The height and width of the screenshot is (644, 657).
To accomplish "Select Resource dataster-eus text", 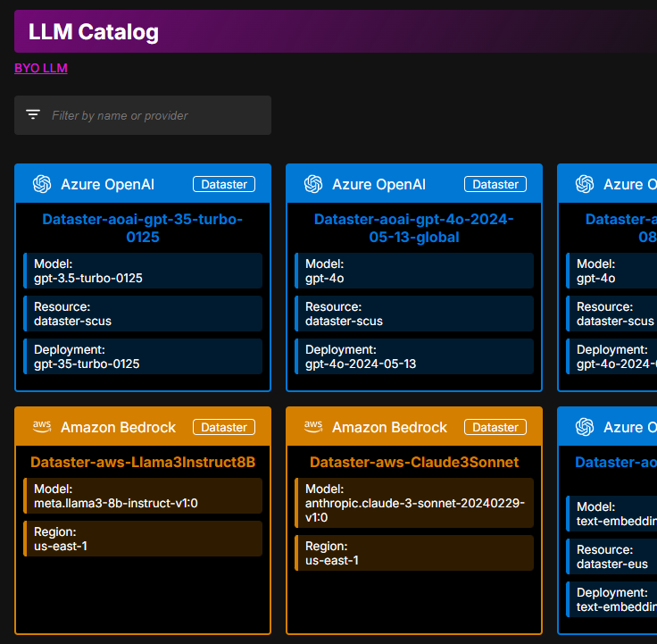I will [x=611, y=556].
